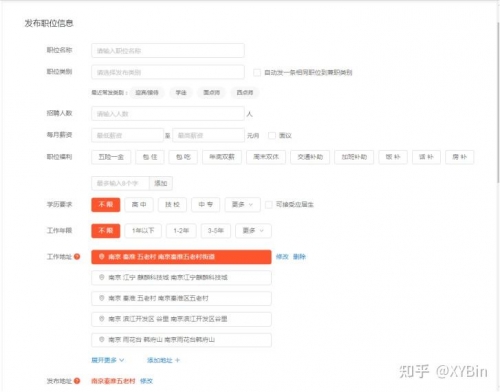Click the plus icon after 添加地址

(177, 360)
